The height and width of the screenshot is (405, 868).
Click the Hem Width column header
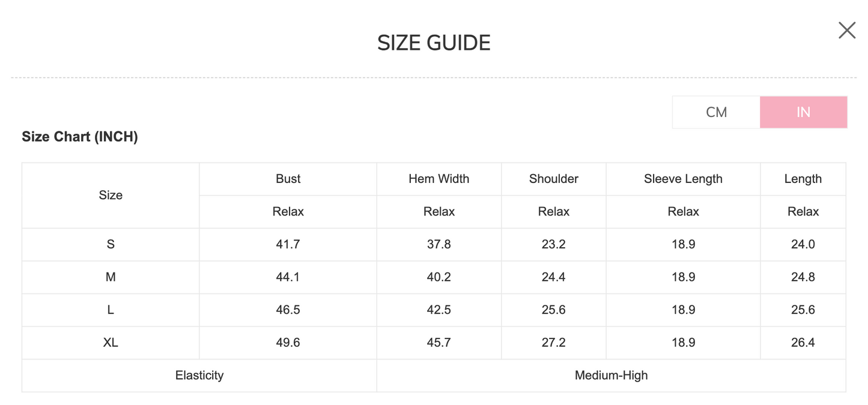click(x=439, y=179)
